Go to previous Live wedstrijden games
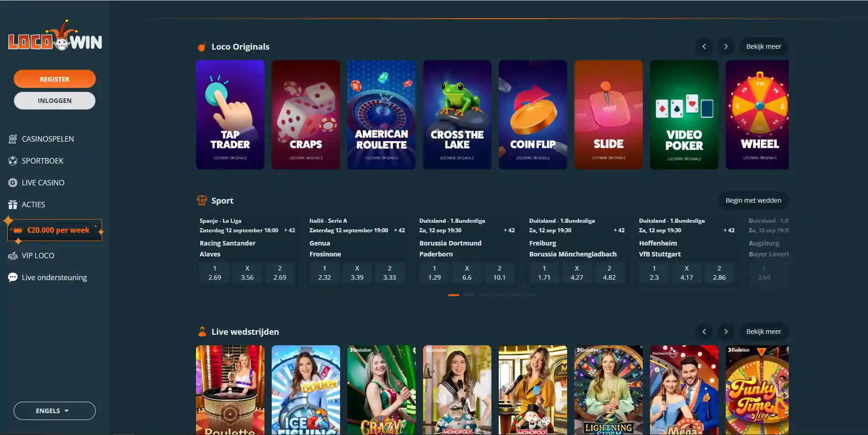Viewport: 868px width, 435px height. (x=704, y=332)
